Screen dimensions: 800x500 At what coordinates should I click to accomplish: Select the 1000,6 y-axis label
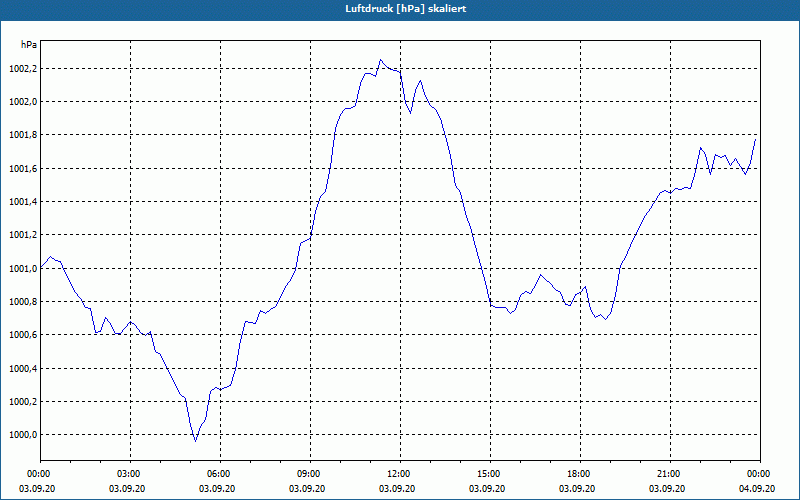click(x=23, y=335)
